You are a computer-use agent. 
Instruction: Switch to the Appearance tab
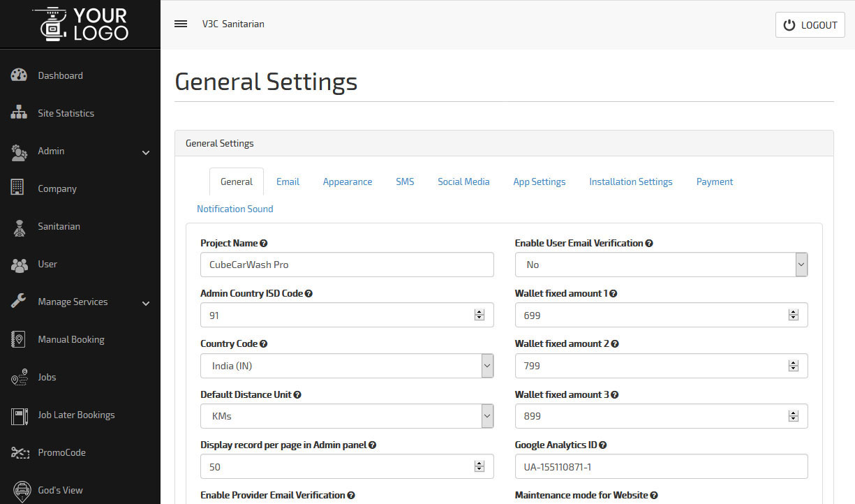click(x=348, y=181)
